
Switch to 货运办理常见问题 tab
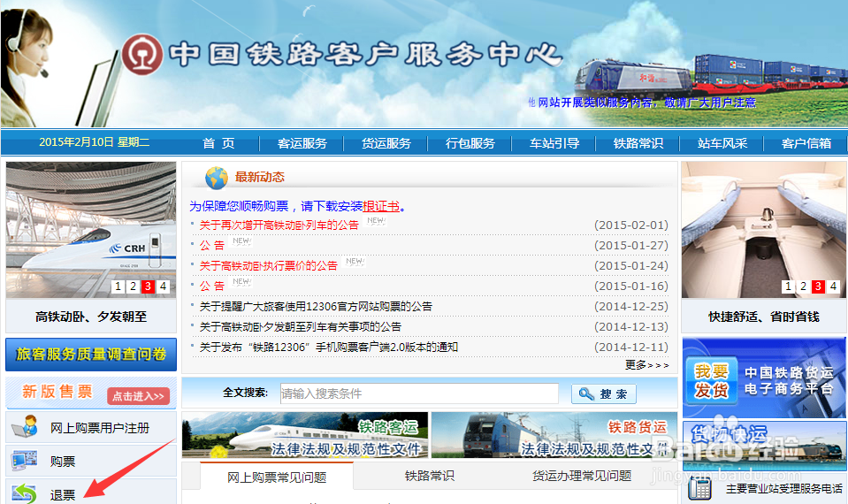[x=582, y=476]
